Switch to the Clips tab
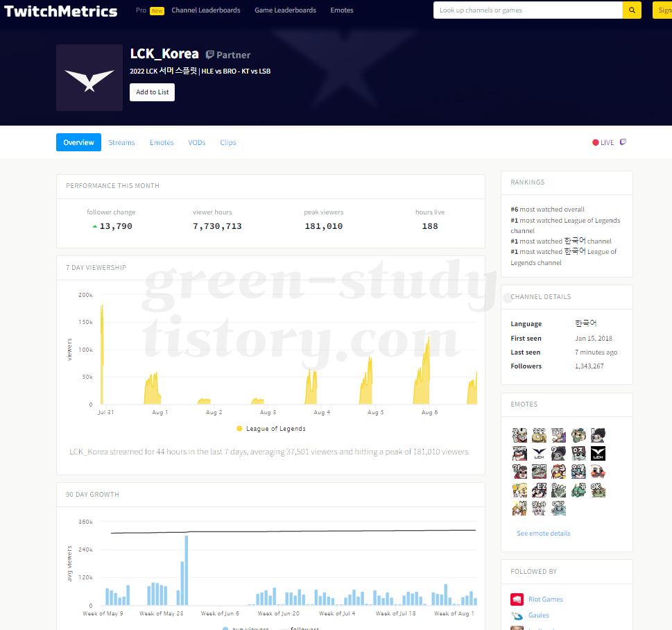This screenshot has width=672, height=630. 228,142
